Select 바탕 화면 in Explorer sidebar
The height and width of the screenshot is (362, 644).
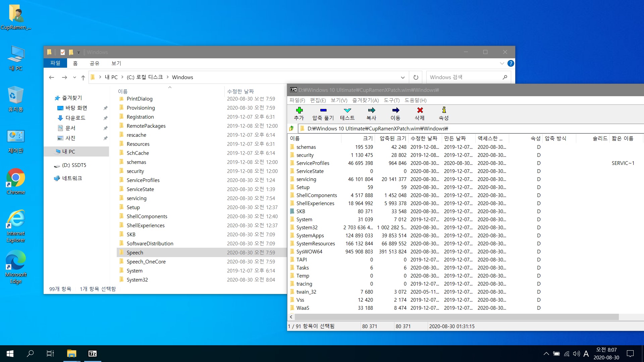(76, 108)
